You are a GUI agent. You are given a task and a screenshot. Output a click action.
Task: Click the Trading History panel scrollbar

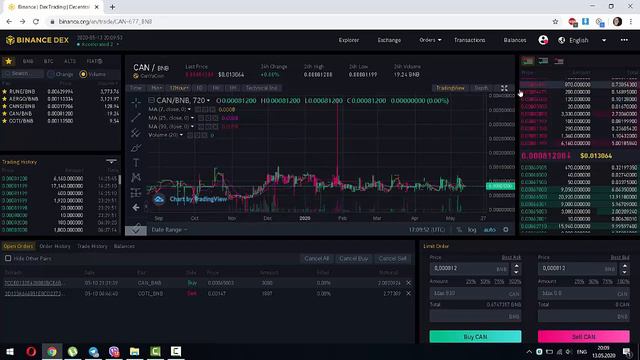coord(120,180)
